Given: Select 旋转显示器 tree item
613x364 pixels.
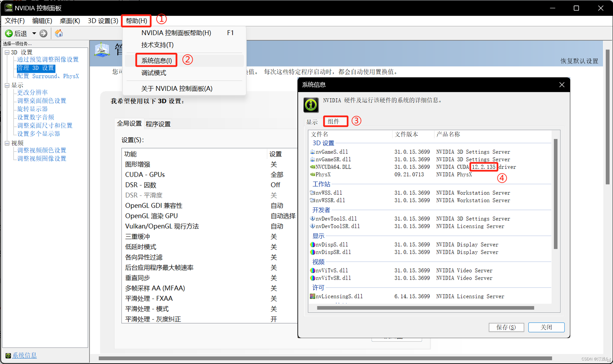Looking at the screenshot, I should (x=32, y=109).
